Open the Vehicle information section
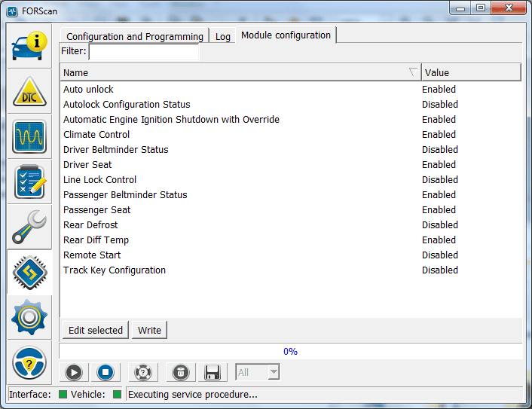This screenshot has width=532, height=409. click(29, 46)
